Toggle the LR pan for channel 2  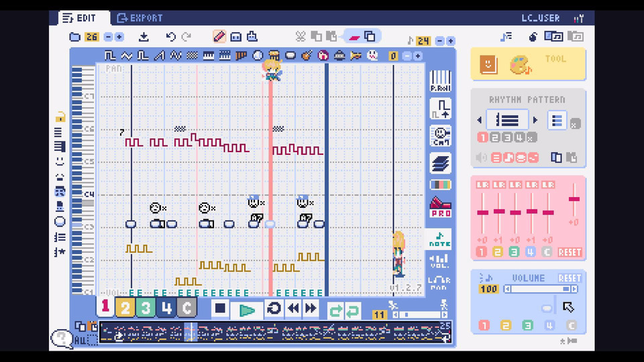[499, 185]
